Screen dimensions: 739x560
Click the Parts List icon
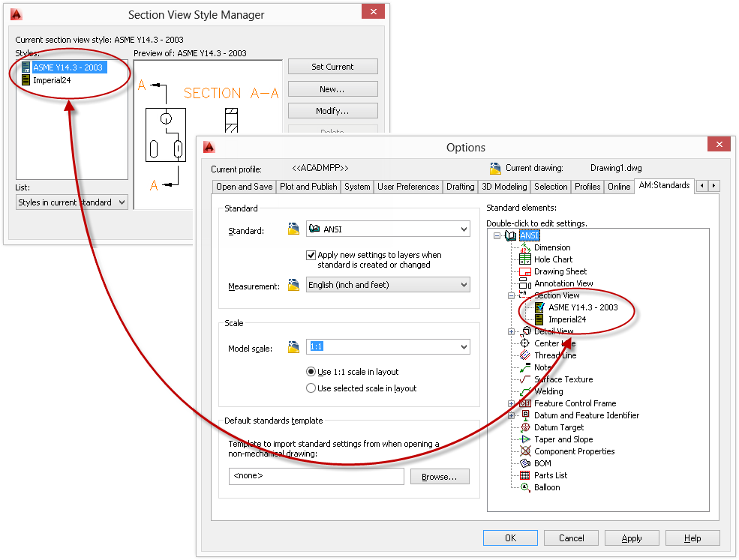[x=525, y=475]
